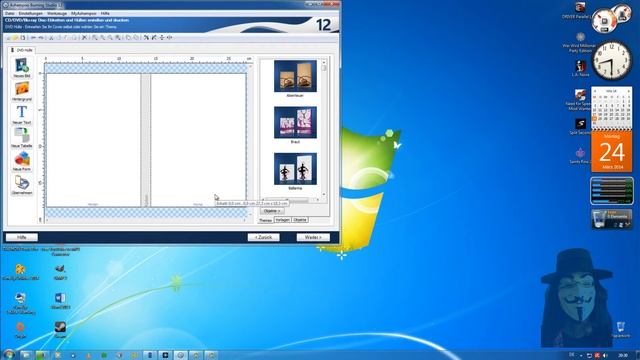Click the monthly calendar gadget
Viewport: 640px width, 360px height.
point(611,107)
